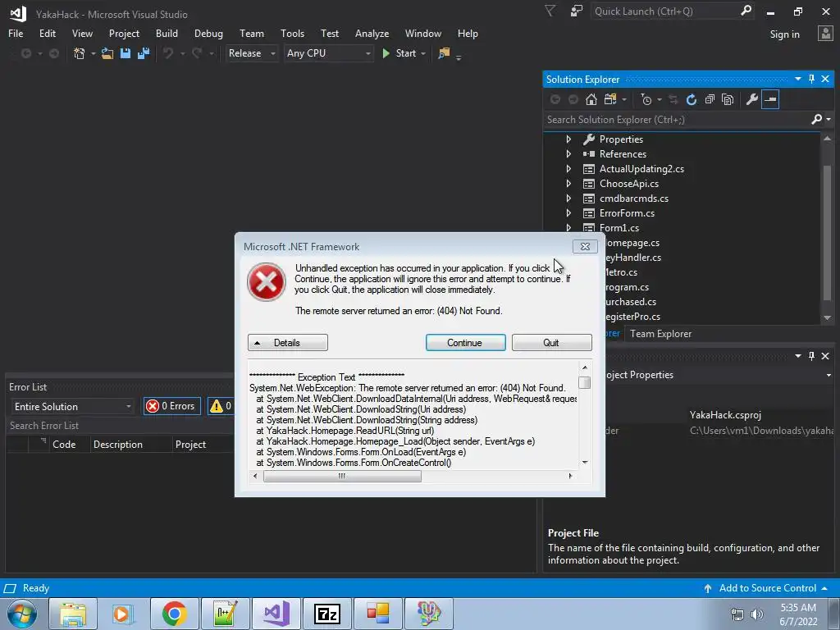The width and height of the screenshot is (840, 630).
Task: Open Windows Explorer from the taskbar
Action: pyautogui.click(x=73, y=614)
